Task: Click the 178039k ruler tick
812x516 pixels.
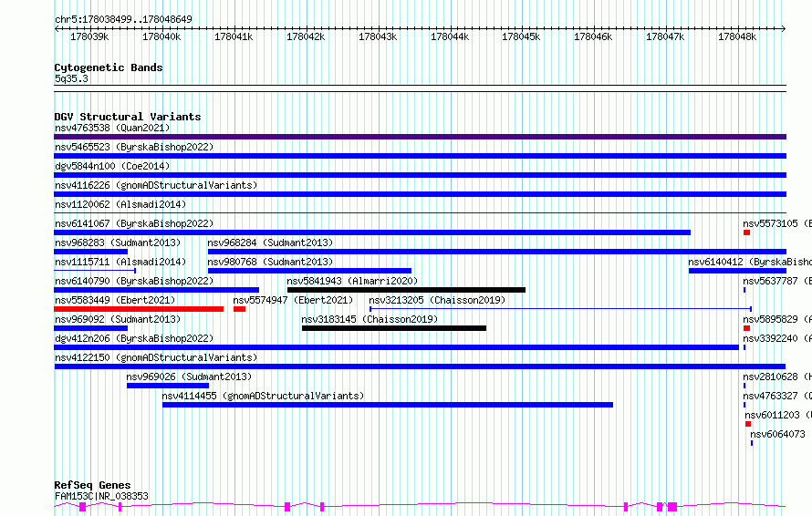Action: (x=89, y=36)
